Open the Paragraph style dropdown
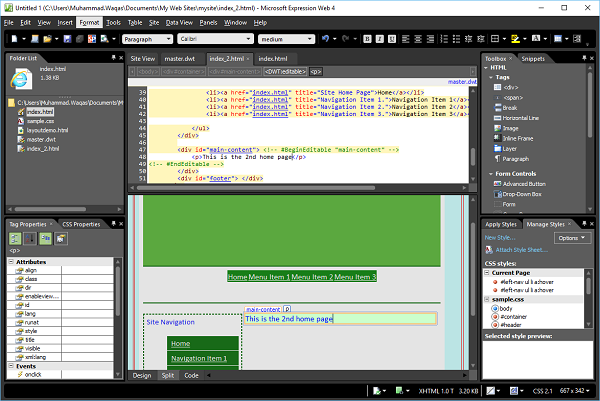Image resolution: width=600 pixels, height=401 pixels. pyautogui.click(x=146, y=39)
